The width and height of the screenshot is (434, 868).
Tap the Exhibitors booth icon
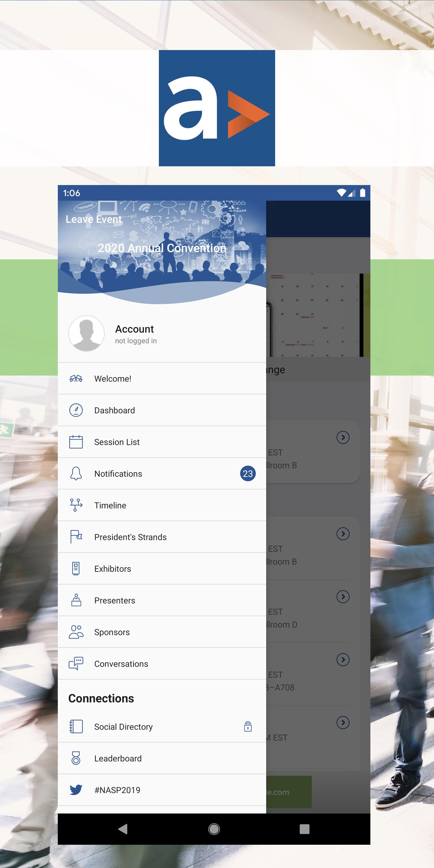[76, 568]
